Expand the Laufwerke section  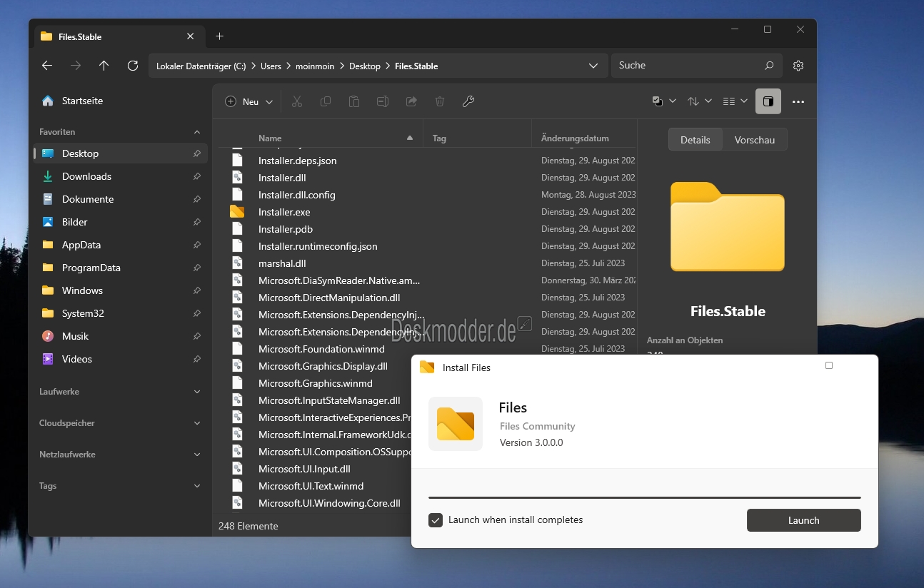coord(197,392)
